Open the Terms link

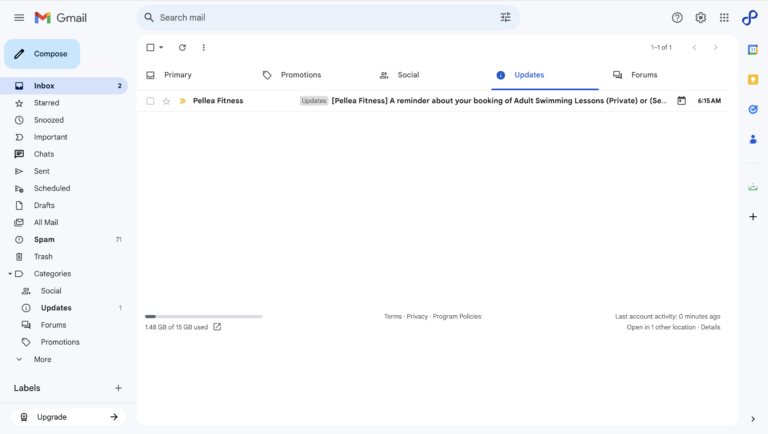393,316
